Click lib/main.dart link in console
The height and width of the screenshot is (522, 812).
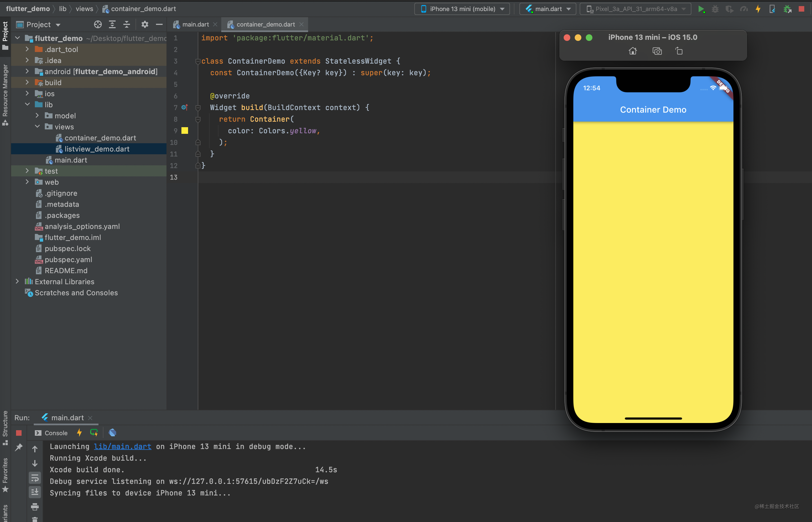coord(123,447)
